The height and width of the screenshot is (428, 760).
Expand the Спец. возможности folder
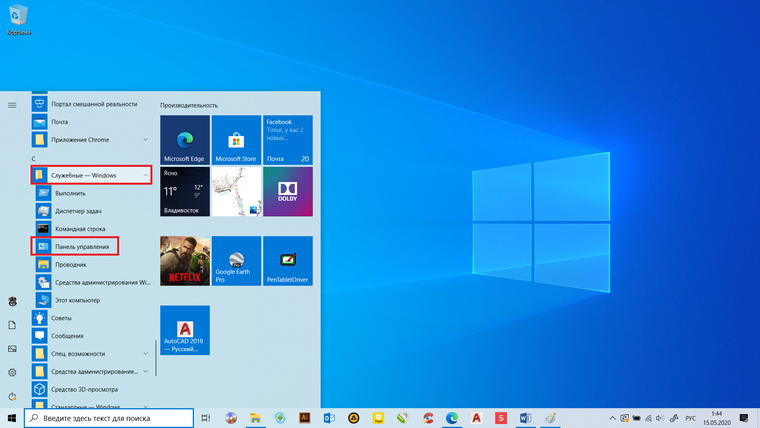pyautogui.click(x=91, y=353)
